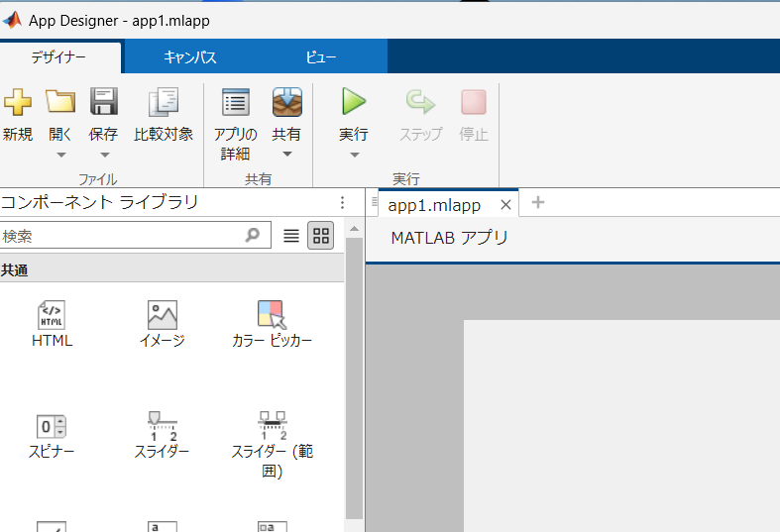780x532 pixels.
Task: Switch to the デザイナー ribbon tab
Action: 58,57
